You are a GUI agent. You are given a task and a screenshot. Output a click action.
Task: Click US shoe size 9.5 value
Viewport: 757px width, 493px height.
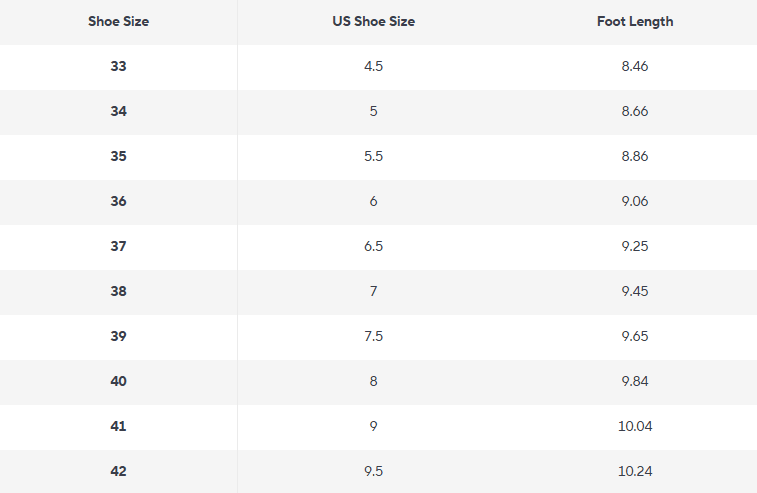point(373,470)
